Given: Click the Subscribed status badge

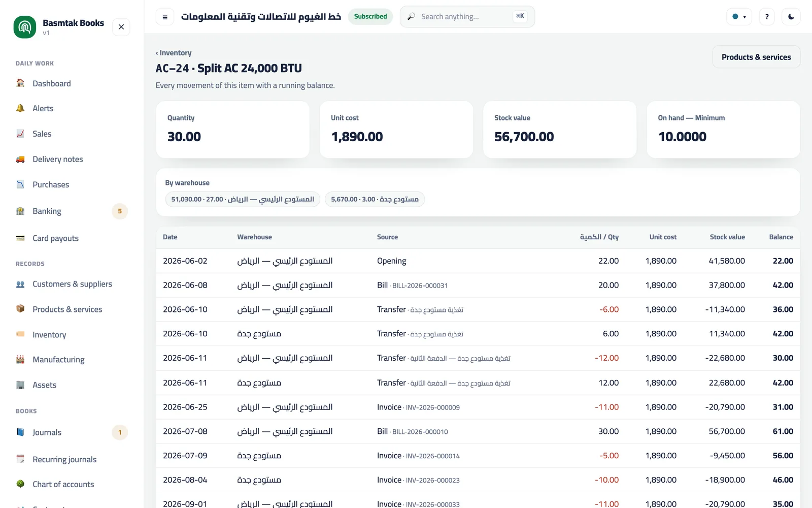Looking at the screenshot, I should (x=370, y=16).
